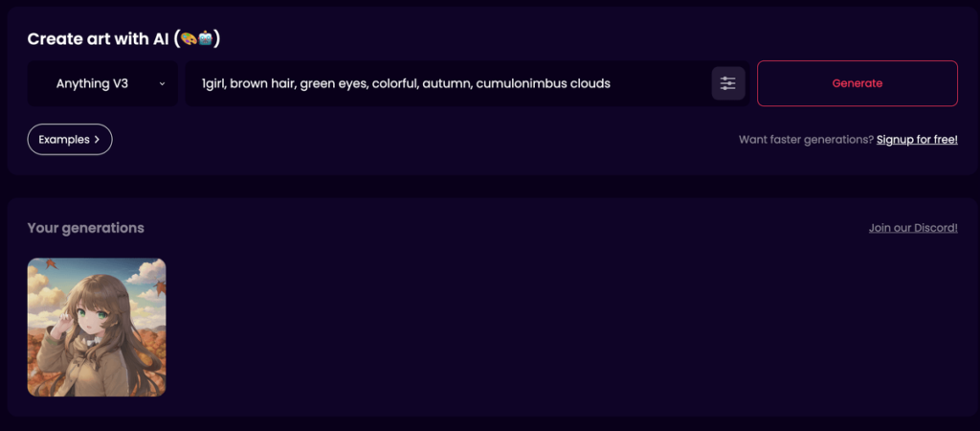The height and width of the screenshot is (431, 980).
Task: Click the small chevron beside Anything V3
Action: 162,84
